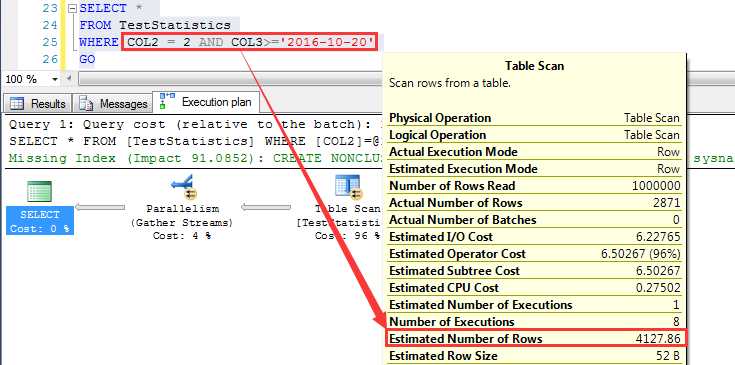This screenshot has height=365, width=735.
Task: Click the SELECT * FROM [TestStatistics] query text in plan
Action: coord(194,142)
